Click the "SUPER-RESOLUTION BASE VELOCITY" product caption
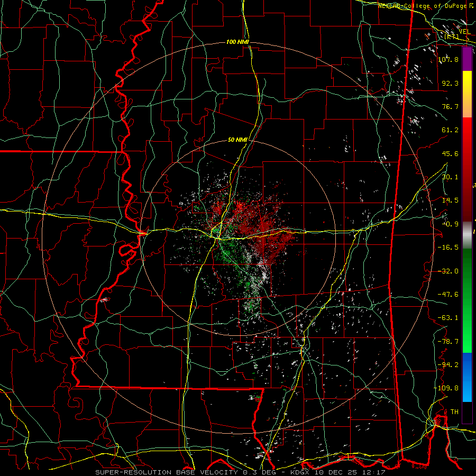 click(167, 472)
